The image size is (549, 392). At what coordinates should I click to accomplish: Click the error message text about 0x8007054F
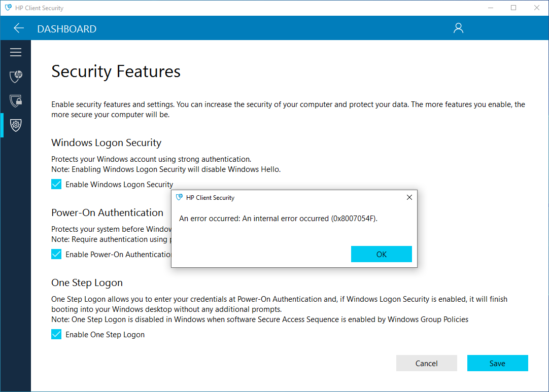tap(278, 218)
